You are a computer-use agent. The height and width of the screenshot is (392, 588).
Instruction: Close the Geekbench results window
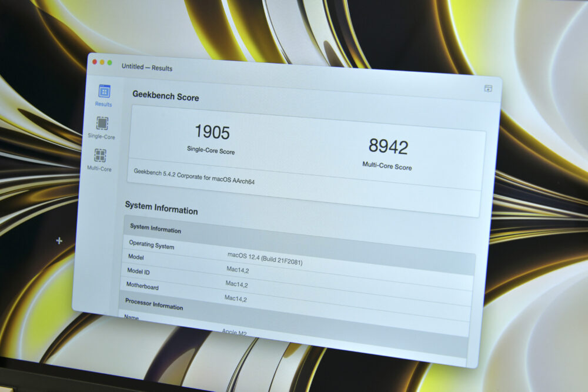[x=95, y=62]
